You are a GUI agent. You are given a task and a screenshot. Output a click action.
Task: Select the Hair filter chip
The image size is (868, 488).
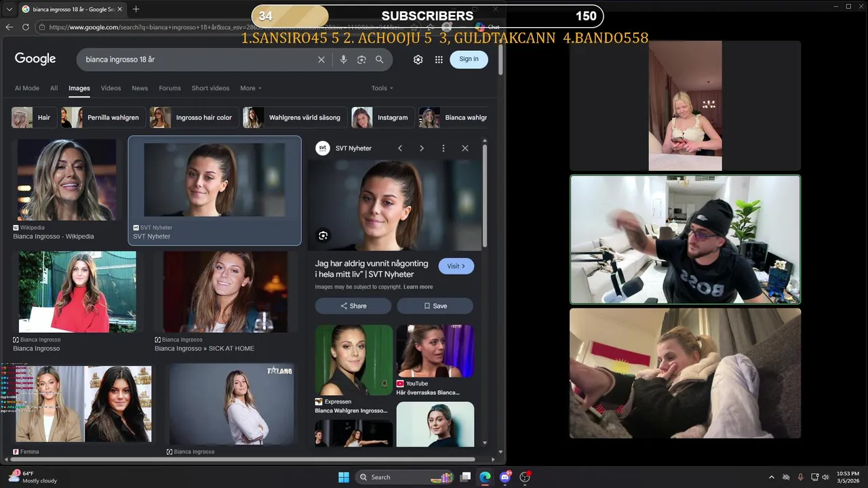point(33,117)
